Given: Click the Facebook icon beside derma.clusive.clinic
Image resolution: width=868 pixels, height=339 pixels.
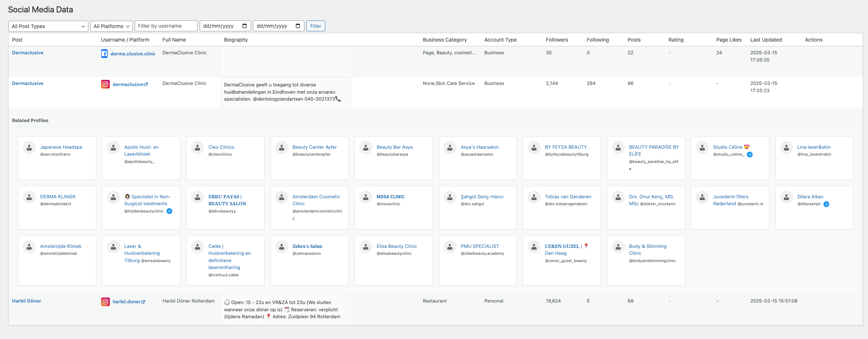Looking at the screenshot, I should pyautogui.click(x=104, y=54).
